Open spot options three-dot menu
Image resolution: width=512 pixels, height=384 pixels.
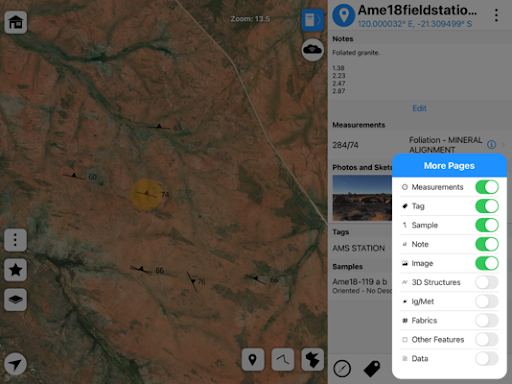tap(496, 15)
